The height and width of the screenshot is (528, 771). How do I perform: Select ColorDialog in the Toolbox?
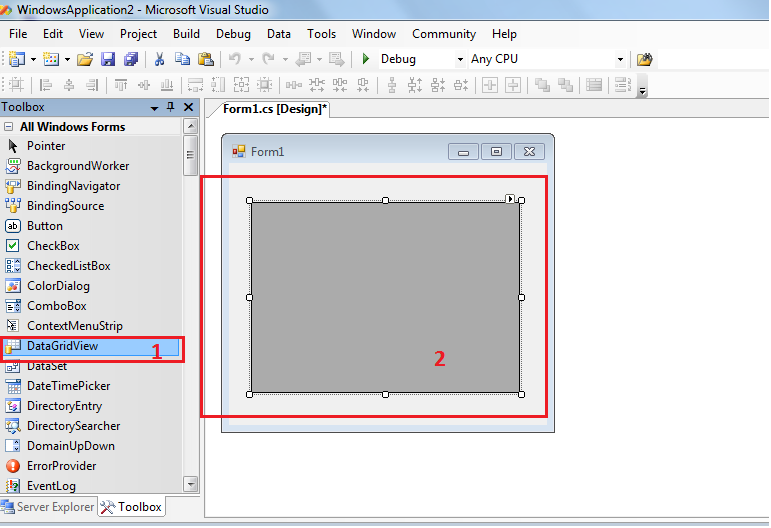(x=58, y=286)
